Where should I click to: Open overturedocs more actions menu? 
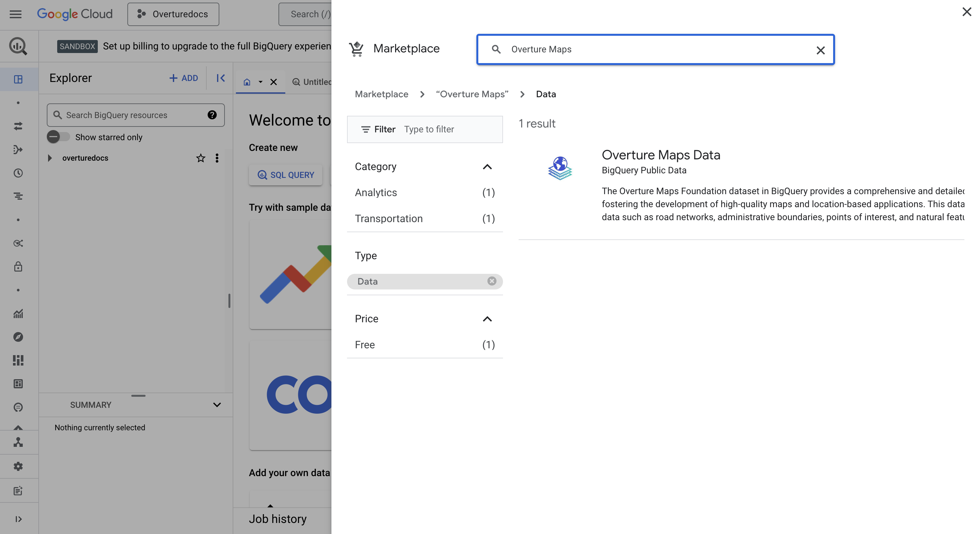click(217, 158)
